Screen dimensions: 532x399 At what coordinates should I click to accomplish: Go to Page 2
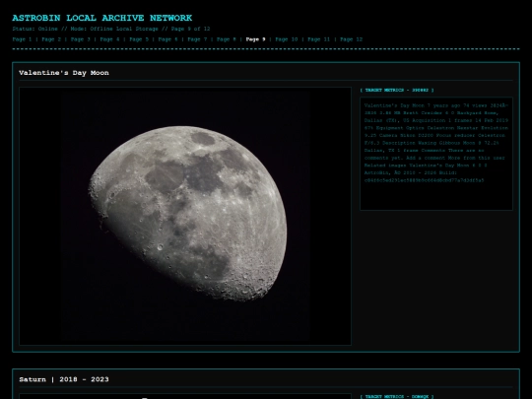point(51,39)
